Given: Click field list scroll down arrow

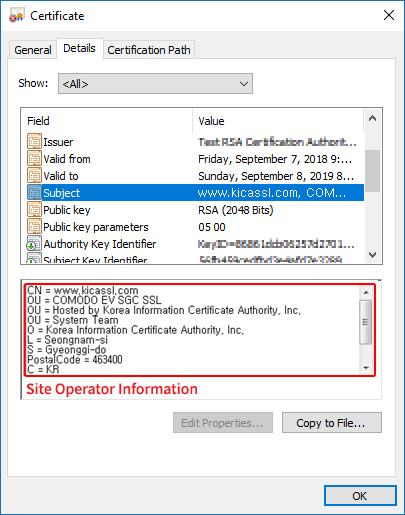Looking at the screenshot, I should coord(373,255).
